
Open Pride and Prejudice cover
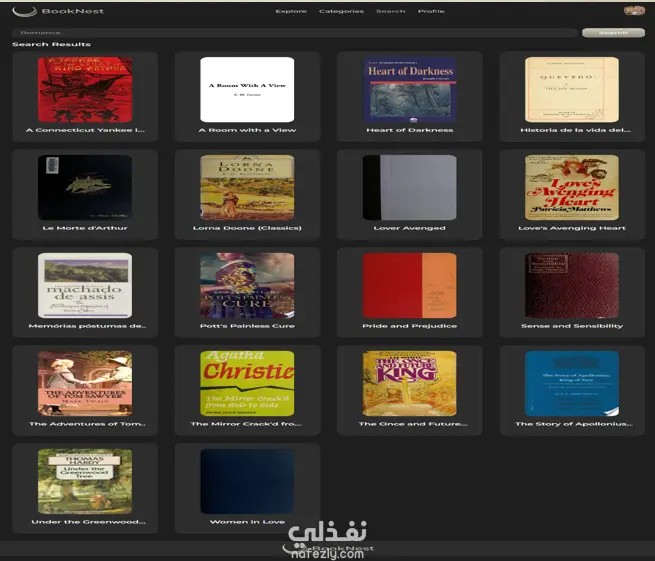click(410, 286)
